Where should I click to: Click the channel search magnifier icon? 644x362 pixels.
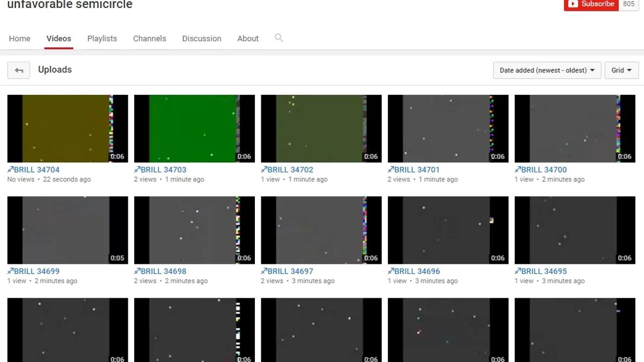(279, 38)
